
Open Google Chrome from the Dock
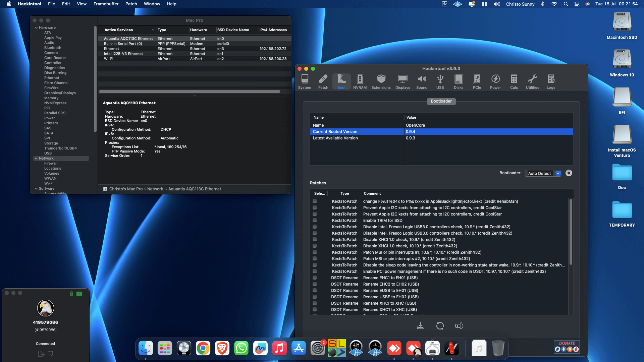tap(203, 349)
